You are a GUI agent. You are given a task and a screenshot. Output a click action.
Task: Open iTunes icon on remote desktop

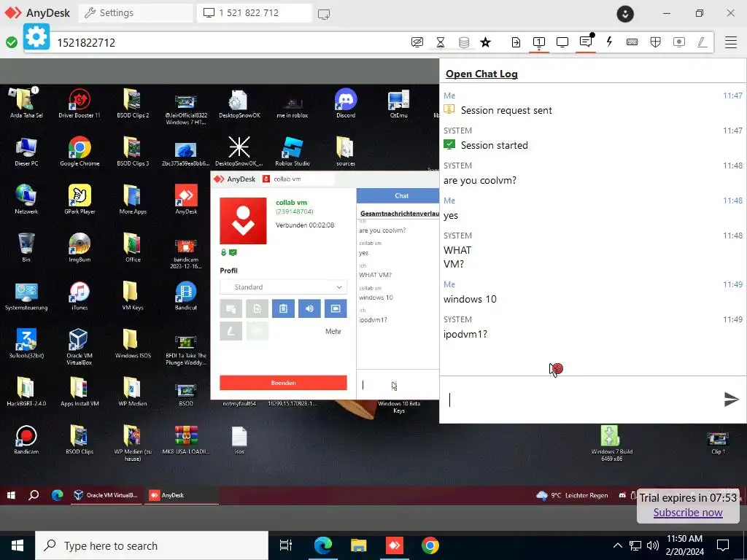(x=80, y=295)
